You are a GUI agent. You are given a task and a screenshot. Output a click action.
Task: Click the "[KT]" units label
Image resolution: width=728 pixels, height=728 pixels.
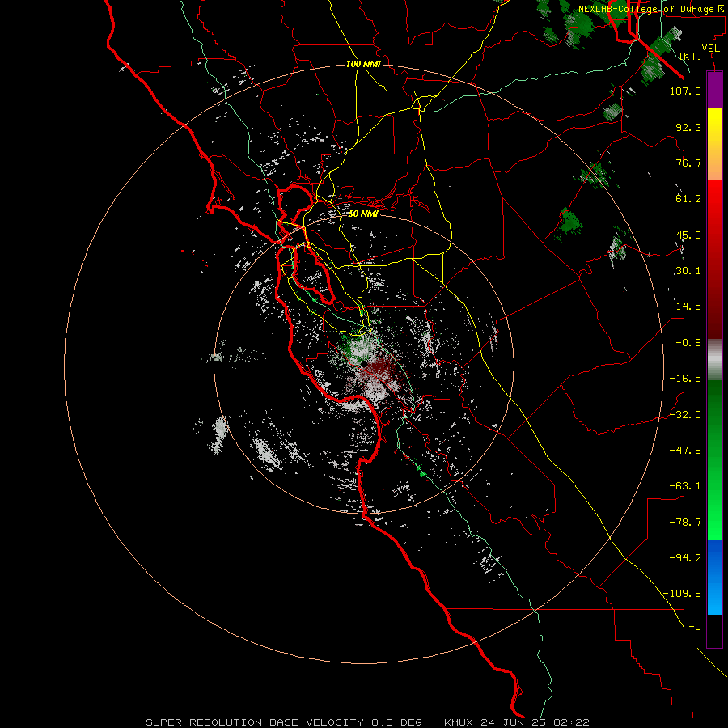tap(691, 56)
